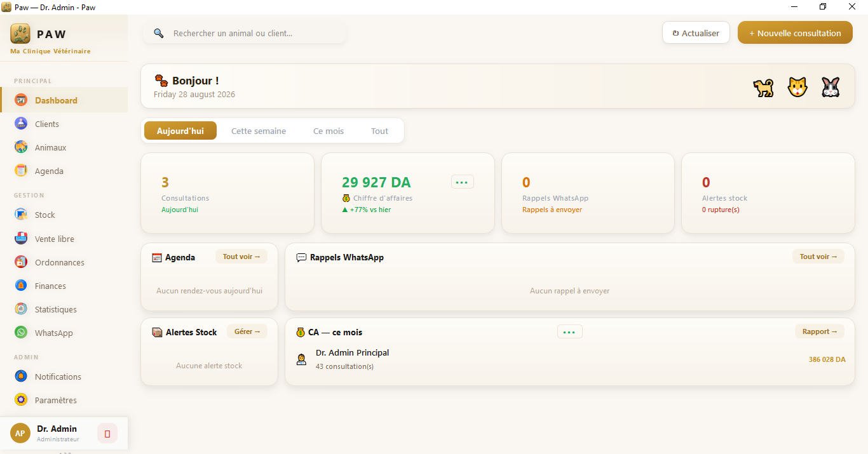This screenshot has height=454, width=868.
Task: Click the 43 consultation(s) text
Action: tap(344, 366)
